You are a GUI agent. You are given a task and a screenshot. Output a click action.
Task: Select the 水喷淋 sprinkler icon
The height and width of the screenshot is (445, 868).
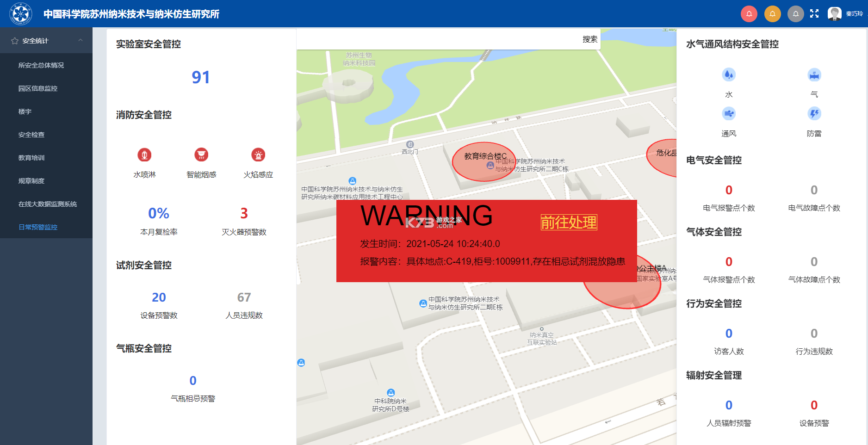pos(144,155)
